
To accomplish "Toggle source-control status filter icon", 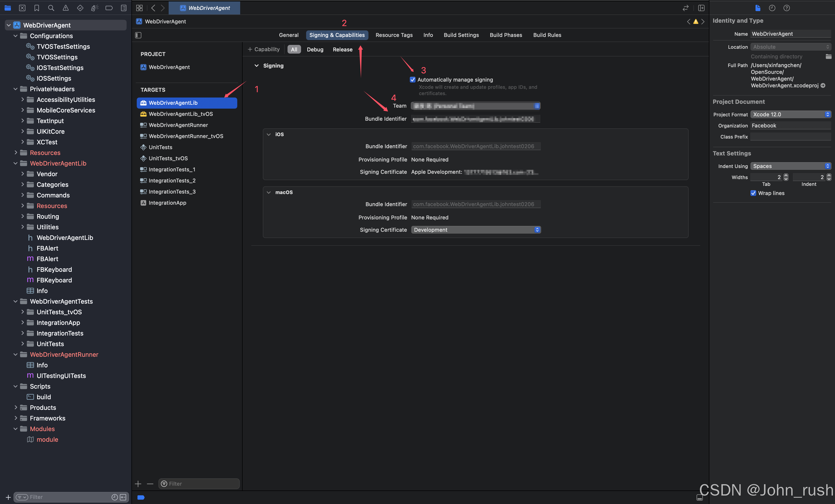I will click(x=123, y=497).
